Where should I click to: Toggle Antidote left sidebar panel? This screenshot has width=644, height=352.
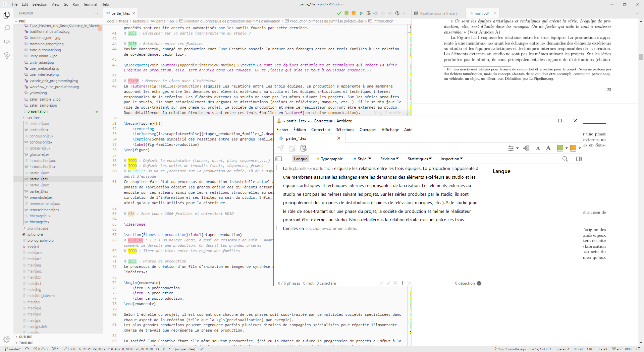pos(279,159)
